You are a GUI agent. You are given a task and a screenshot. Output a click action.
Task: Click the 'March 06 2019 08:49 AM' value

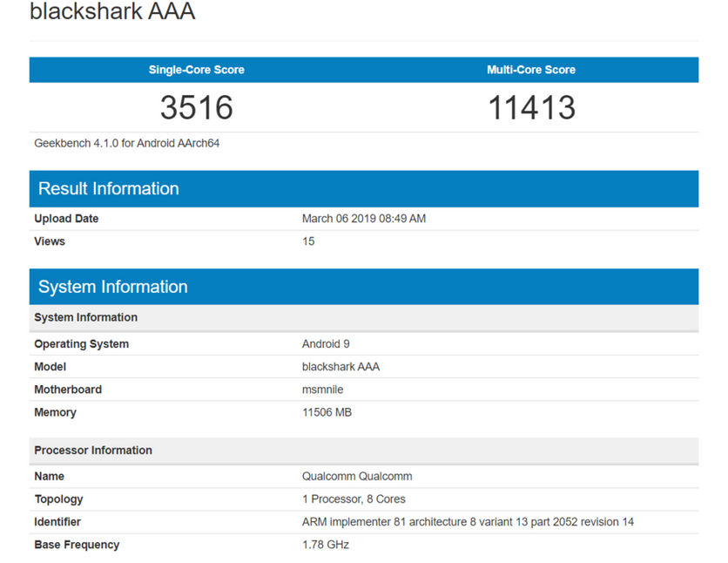364,219
